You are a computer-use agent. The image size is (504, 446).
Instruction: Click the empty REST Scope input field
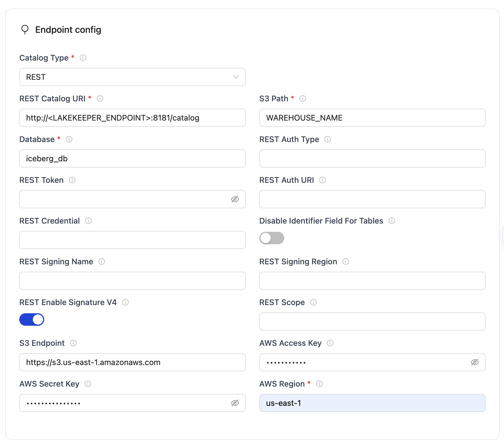pos(372,321)
